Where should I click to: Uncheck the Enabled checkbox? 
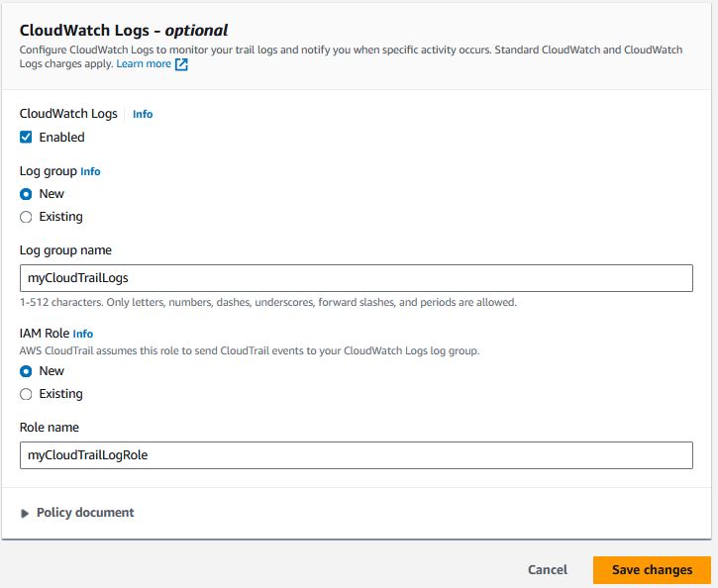26,138
